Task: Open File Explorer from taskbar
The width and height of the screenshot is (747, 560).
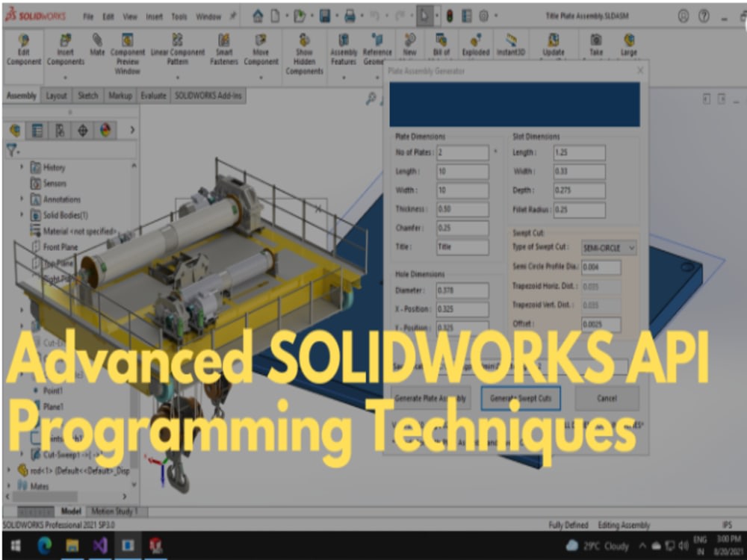Action: pyautogui.click(x=72, y=545)
